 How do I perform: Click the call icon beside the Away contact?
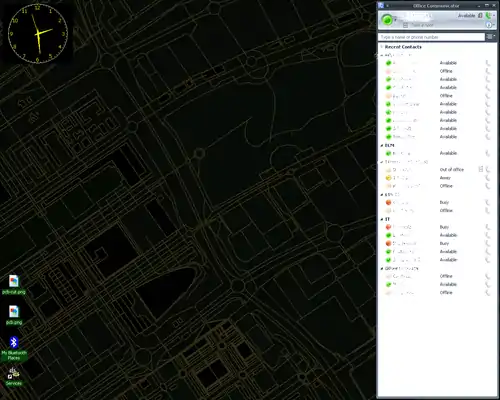point(488,178)
